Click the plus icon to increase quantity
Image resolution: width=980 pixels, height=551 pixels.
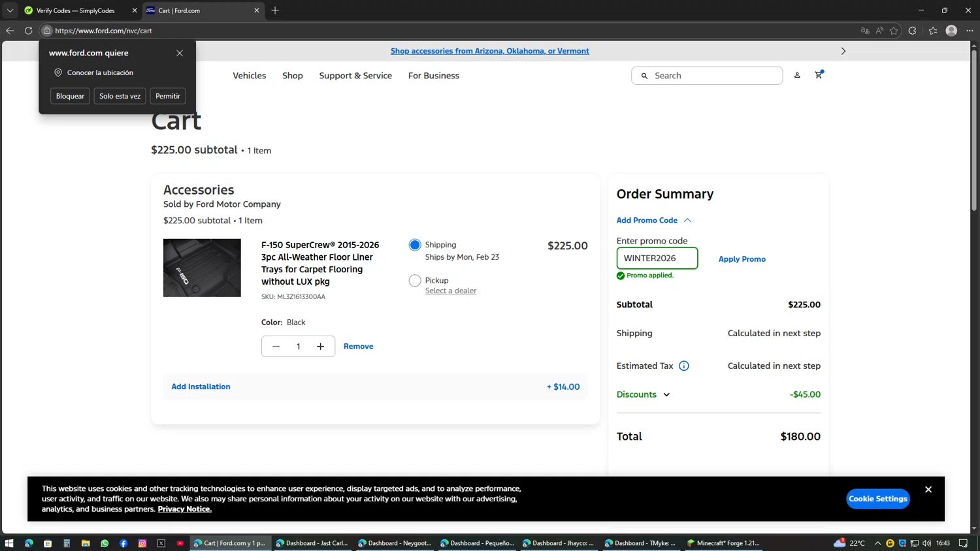coord(320,347)
